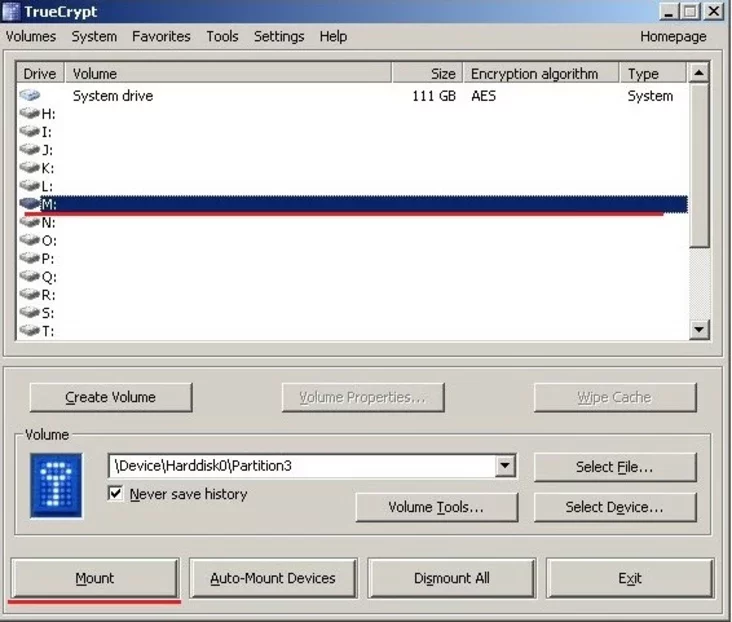
Task: Click the volume path input field
Action: click(300, 466)
